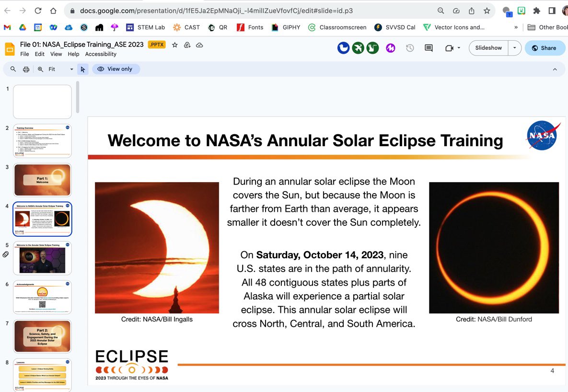Collapse the toolbar with the up chevron
This screenshot has height=392, width=568.
coord(555,69)
